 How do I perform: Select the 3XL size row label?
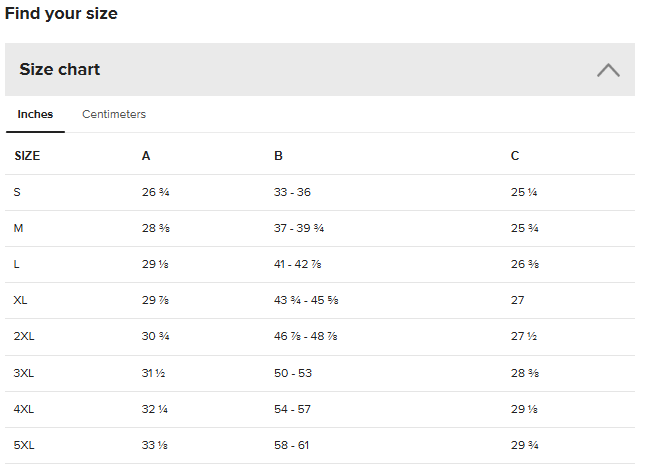tap(24, 373)
